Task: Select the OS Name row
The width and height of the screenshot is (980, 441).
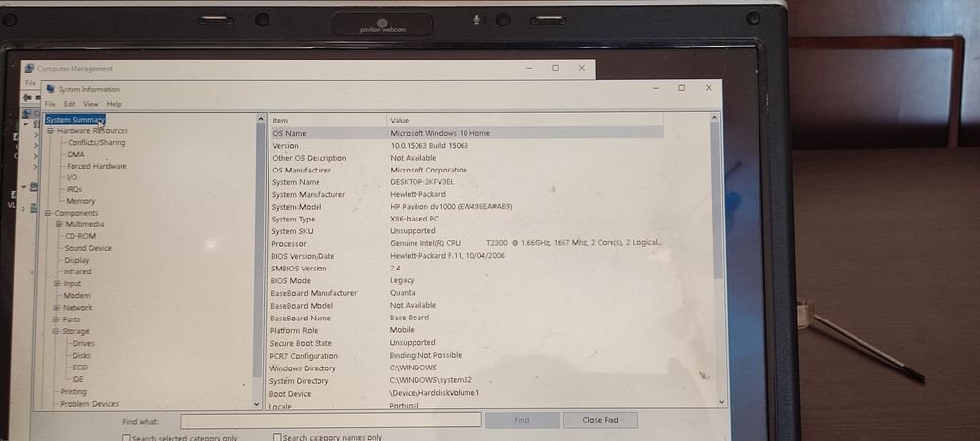Action: pos(466,133)
